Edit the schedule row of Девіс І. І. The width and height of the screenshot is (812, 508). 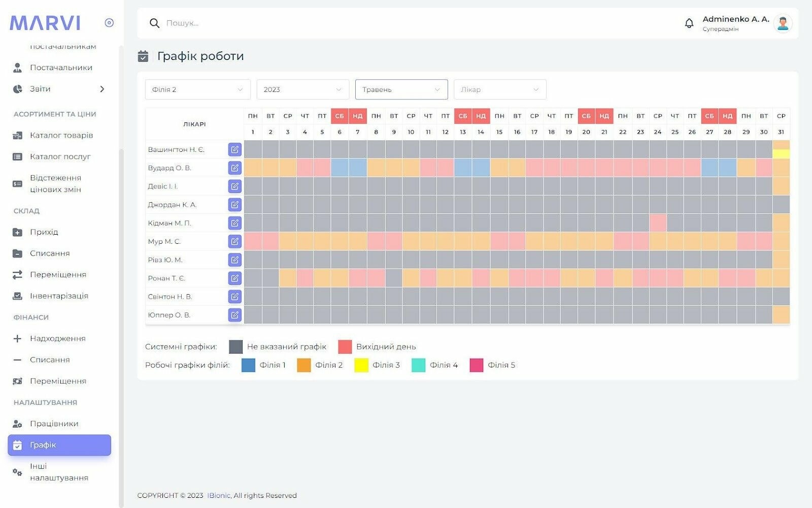click(x=234, y=186)
